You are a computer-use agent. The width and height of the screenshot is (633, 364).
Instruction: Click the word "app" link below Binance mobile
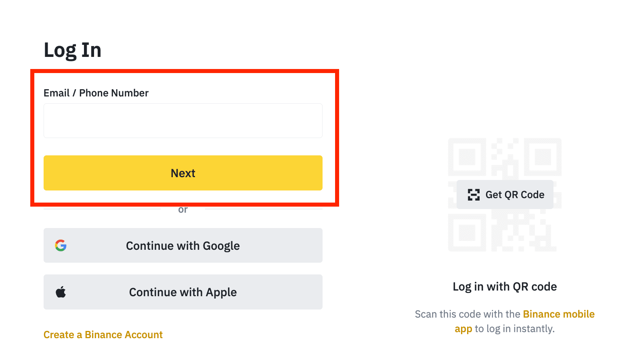tap(463, 328)
